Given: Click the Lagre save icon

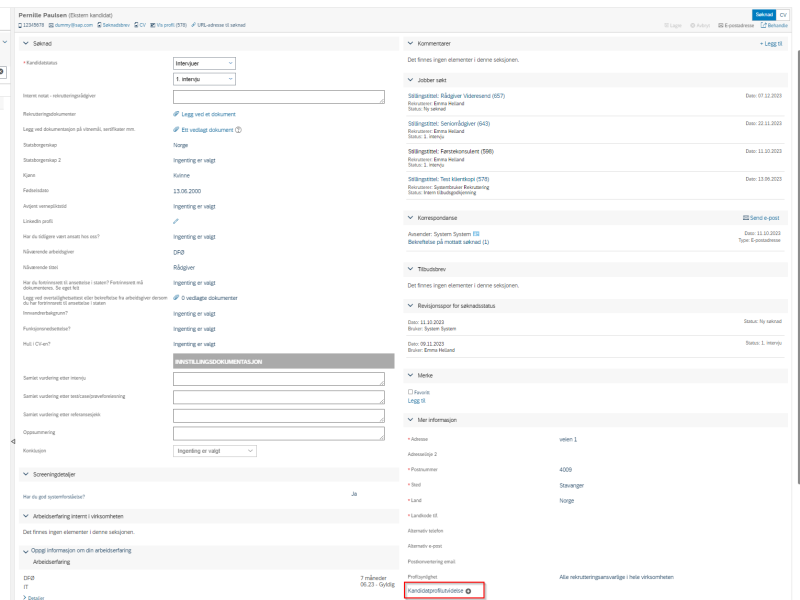Looking at the screenshot, I should coord(666,25).
